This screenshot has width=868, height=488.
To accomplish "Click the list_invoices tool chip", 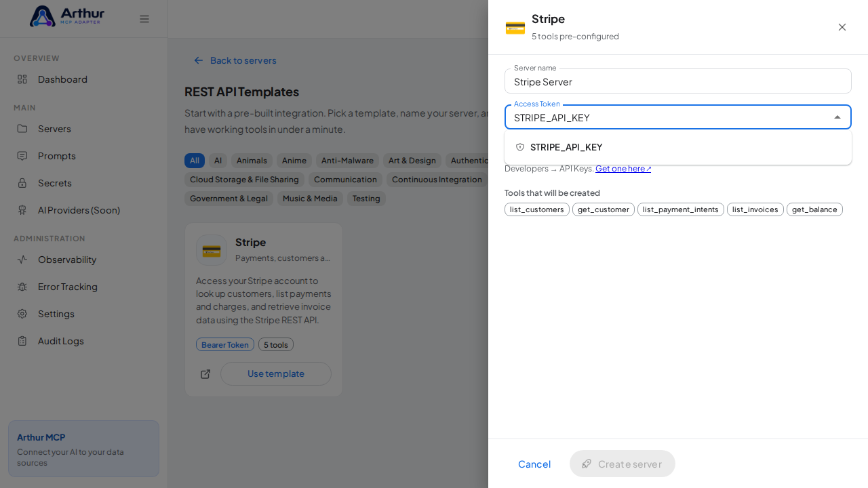I will pyautogui.click(x=755, y=209).
